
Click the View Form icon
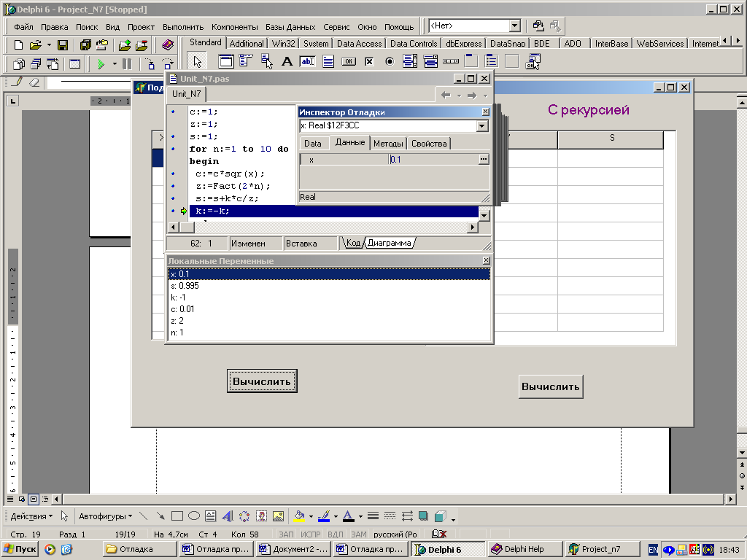36,64
